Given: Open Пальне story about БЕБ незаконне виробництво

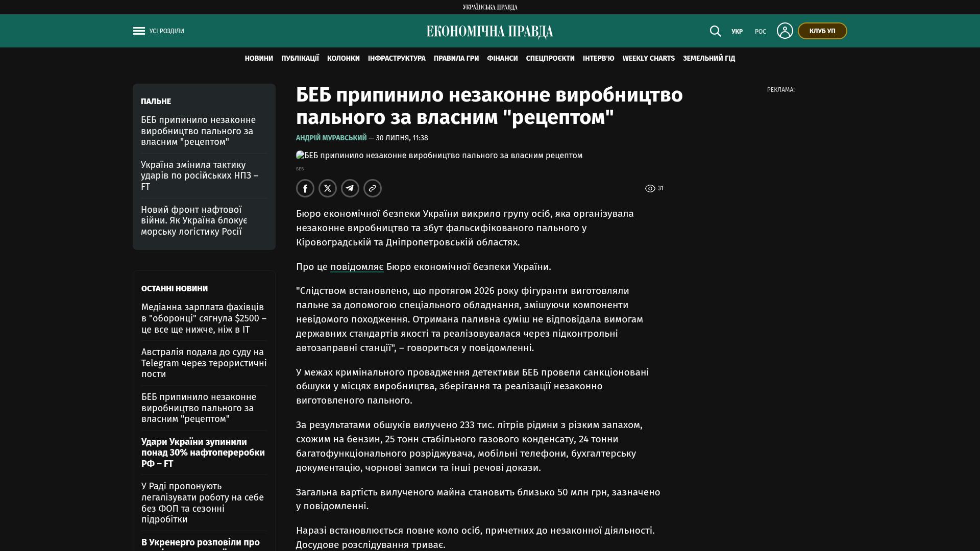Looking at the screenshot, I should click(199, 131).
